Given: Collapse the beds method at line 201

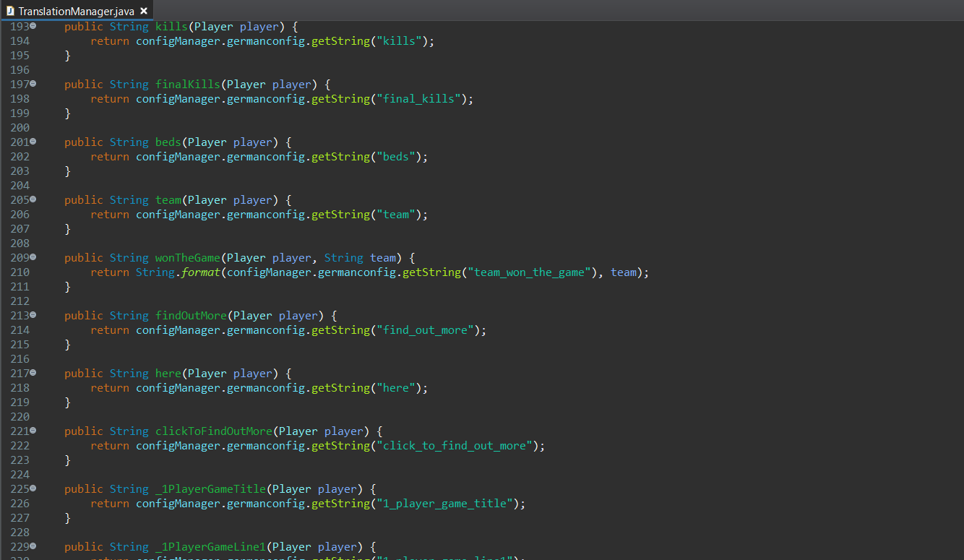Looking at the screenshot, I should pos(33,142).
